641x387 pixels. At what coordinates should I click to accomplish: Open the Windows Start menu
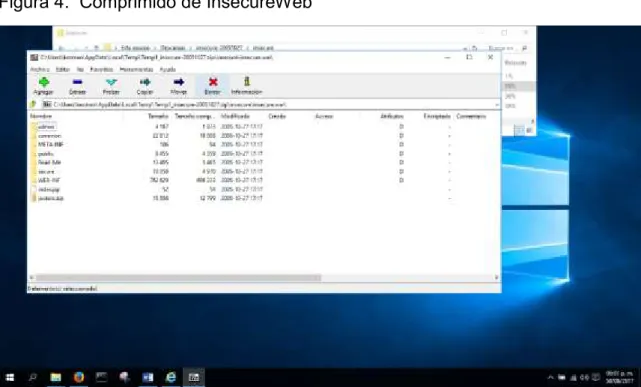tap(10, 377)
